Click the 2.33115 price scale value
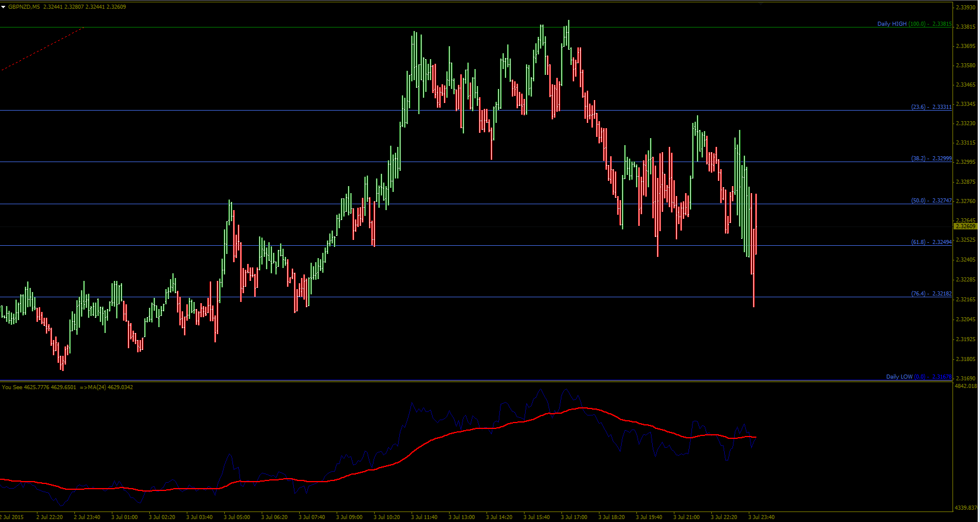This screenshot has height=522, width=980. pos(965,143)
